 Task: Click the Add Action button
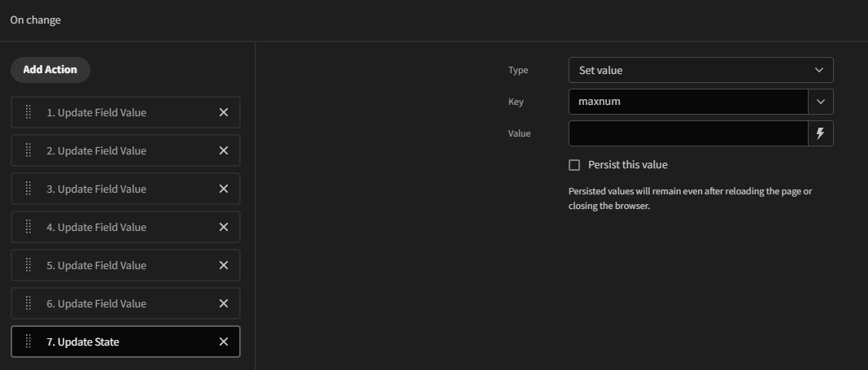(x=50, y=70)
